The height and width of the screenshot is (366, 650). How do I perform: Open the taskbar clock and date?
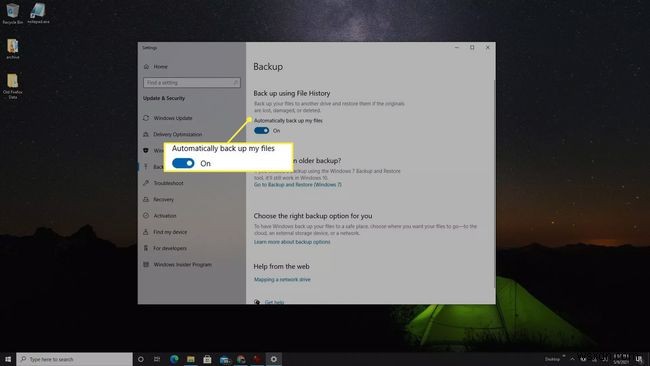coord(621,359)
